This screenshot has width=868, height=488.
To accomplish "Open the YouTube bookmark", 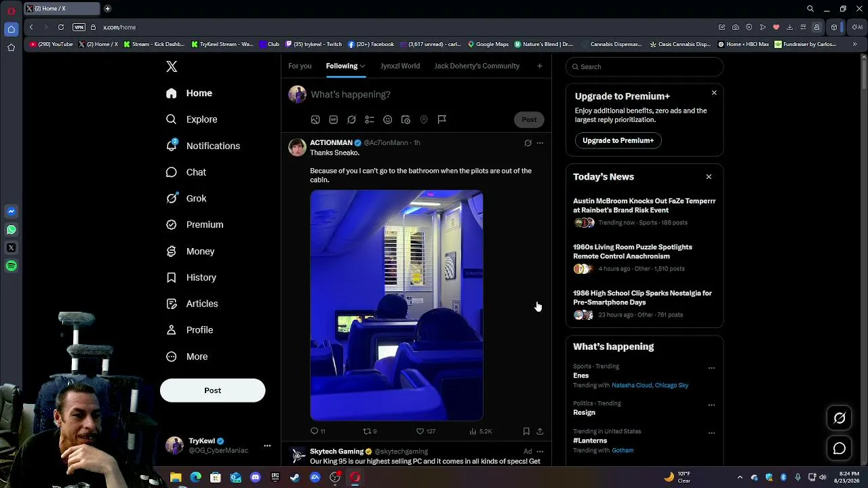I will tap(52, 44).
